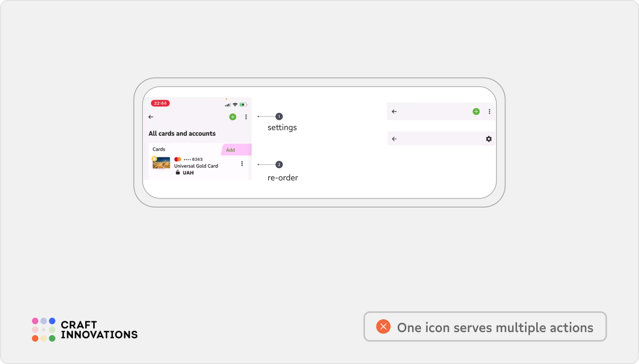Tap the star badge on the card thumbnail
The width and height of the screenshot is (639, 364).
coord(154,159)
